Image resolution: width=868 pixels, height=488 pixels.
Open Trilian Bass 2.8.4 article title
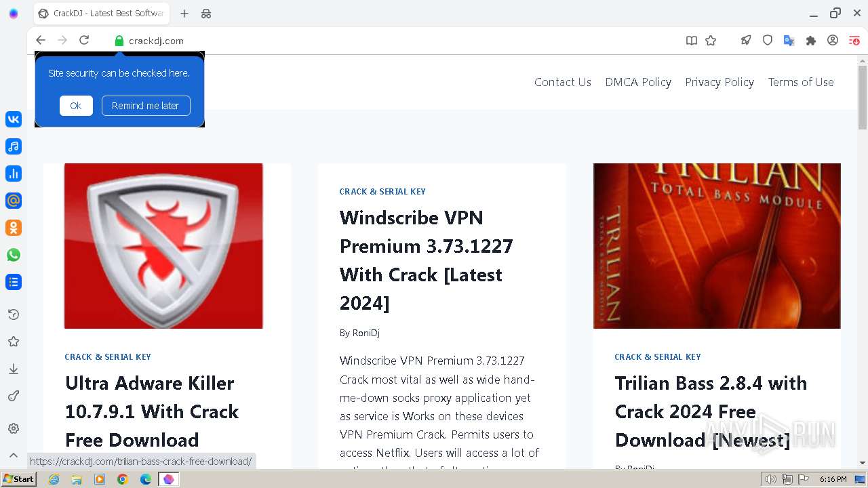711,411
